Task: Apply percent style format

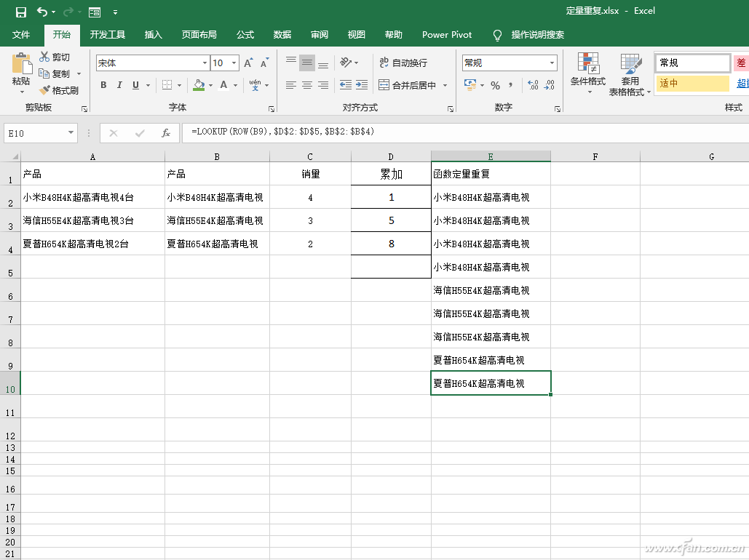Action: 496,86
